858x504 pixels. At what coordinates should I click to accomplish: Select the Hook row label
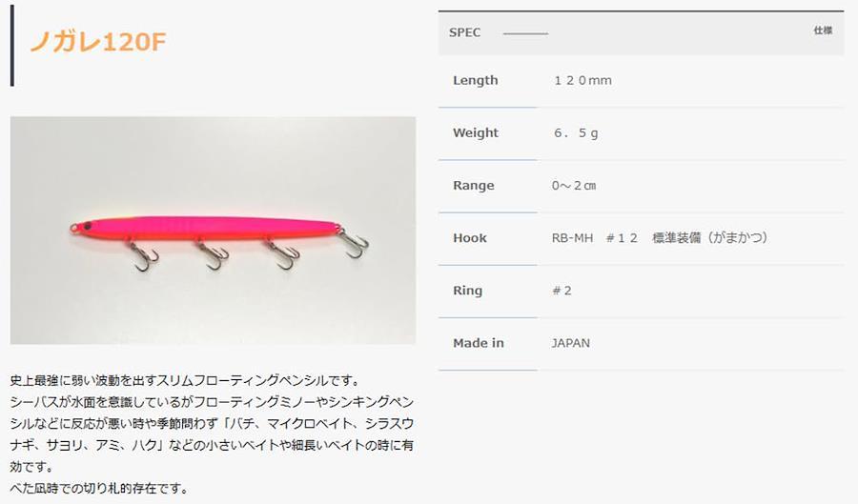point(469,238)
